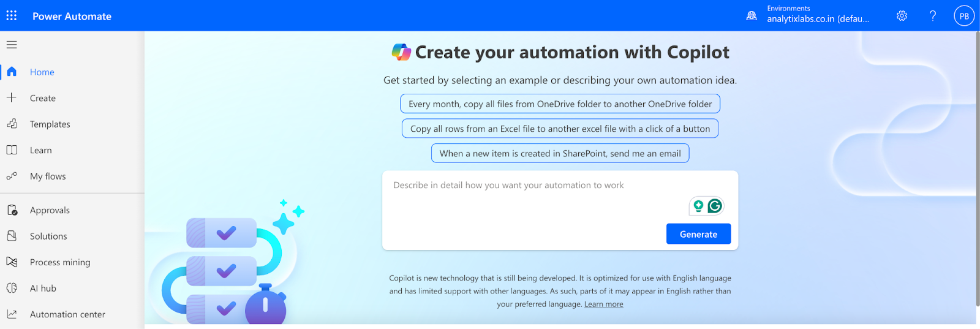Open My flows in sidebar
This screenshot has width=980, height=329.
pos(48,176)
